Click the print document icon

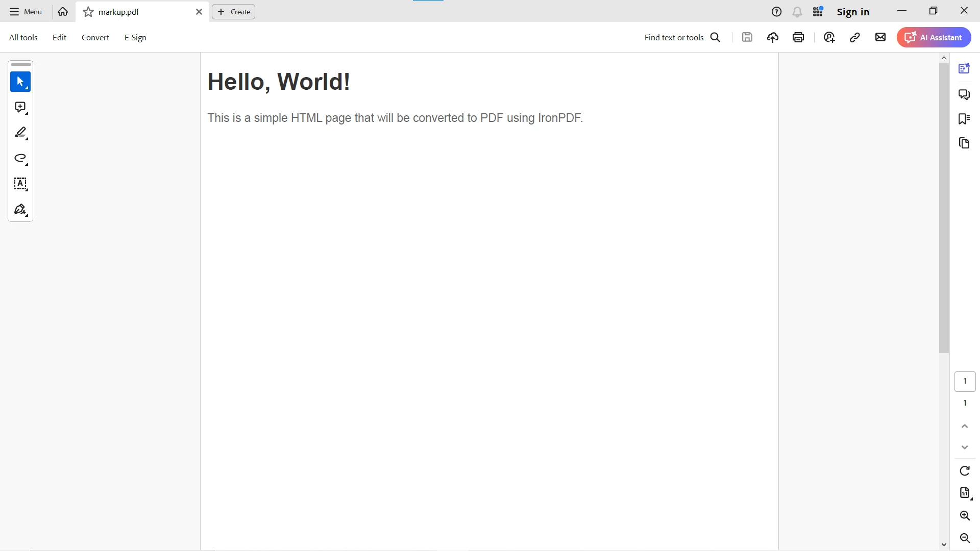click(x=798, y=37)
